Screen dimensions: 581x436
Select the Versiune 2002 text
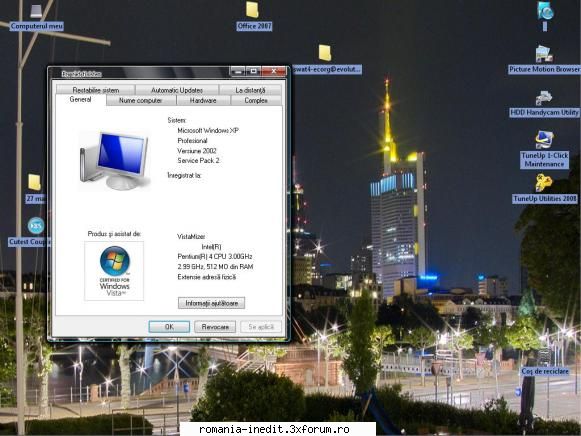click(x=197, y=151)
